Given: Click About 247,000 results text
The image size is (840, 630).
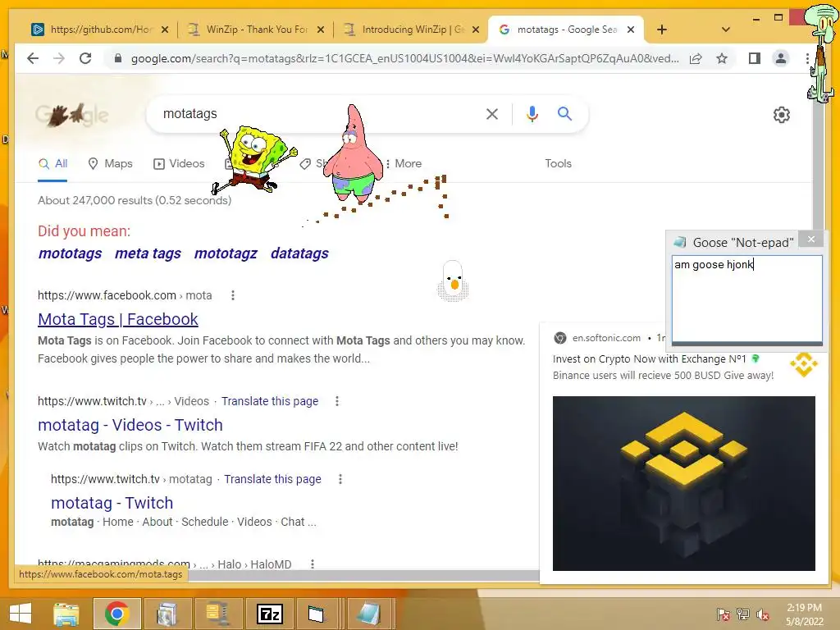Looking at the screenshot, I should pyautogui.click(x=135, y=200).
